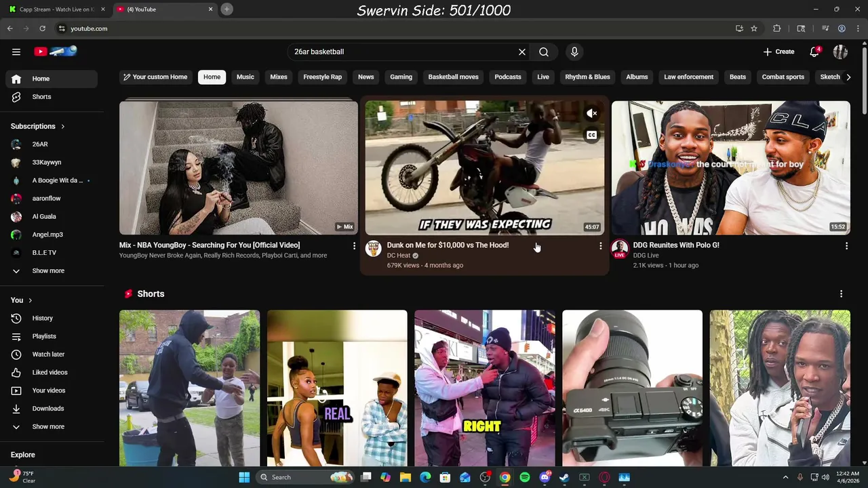The width and height of the screenshot is (868, 488).
Task: Toggle captions on the preview video
Action: (591, 136)
